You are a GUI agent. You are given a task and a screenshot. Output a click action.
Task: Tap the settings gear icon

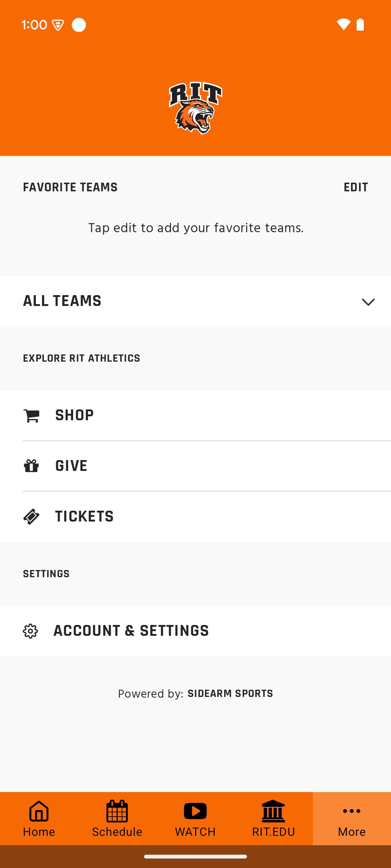30,631
